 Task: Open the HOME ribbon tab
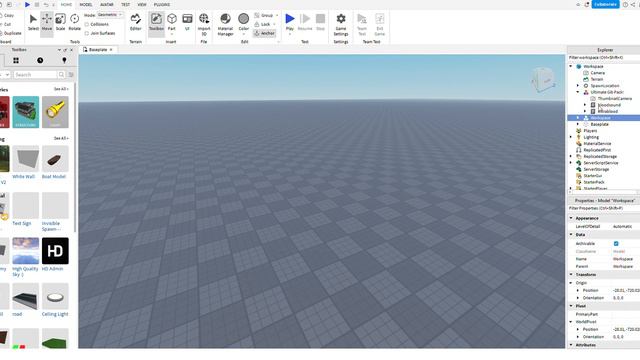(66, 4)
